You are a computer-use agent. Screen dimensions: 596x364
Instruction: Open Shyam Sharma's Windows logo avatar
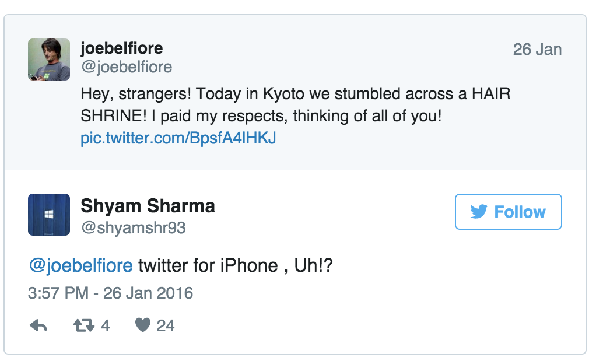(x=49, y=215)
